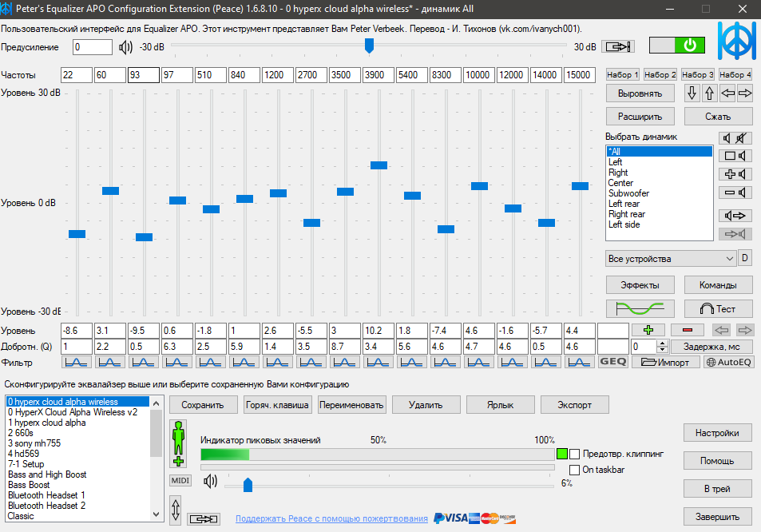Screen dimensions: 761x532
Task: Open the Команды panel
Action: pos(719,285)
